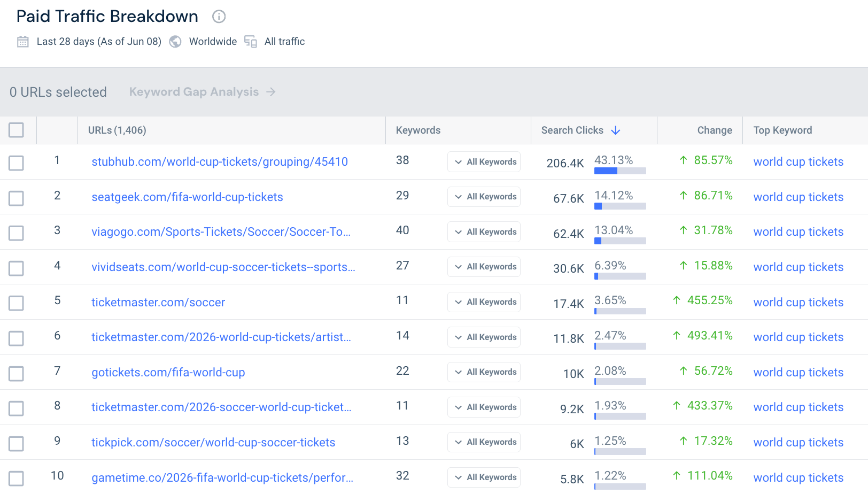Click the 0 URLs selected label

click(x=58, y=92)
